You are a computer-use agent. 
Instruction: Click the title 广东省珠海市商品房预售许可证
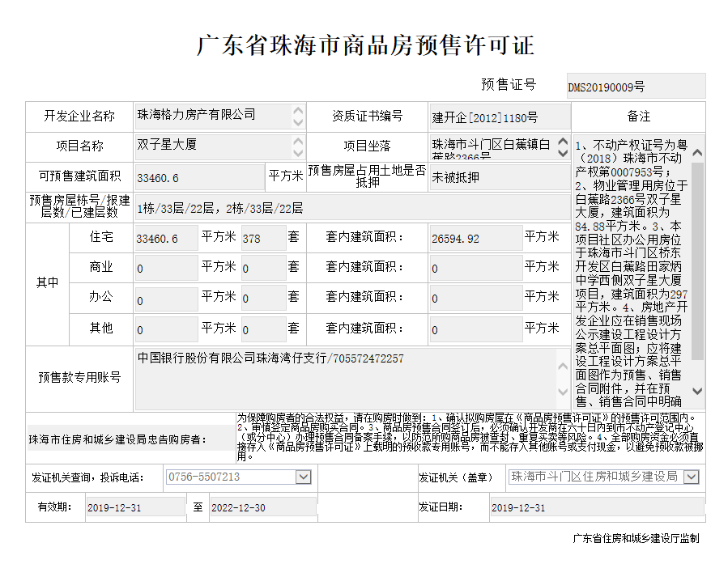(365, 45)
